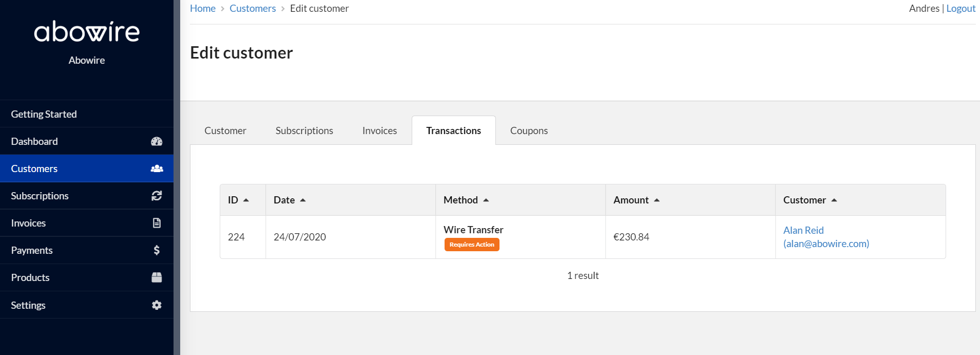This screenshot has width=980, height=355.
Task: Click the Abowire name under logo
Action: (87, 60)
